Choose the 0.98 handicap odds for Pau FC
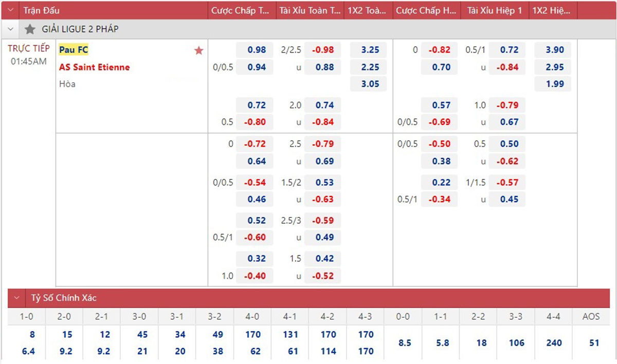The width and height of the screenshot is (617, 364). pyautogui.click(x=257, y=50)
